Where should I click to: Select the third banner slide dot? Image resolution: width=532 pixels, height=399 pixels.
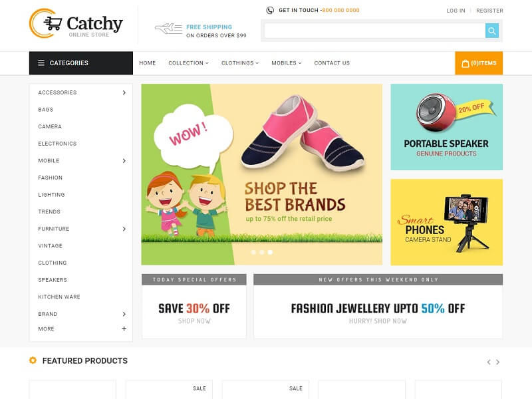pos(270,252)
